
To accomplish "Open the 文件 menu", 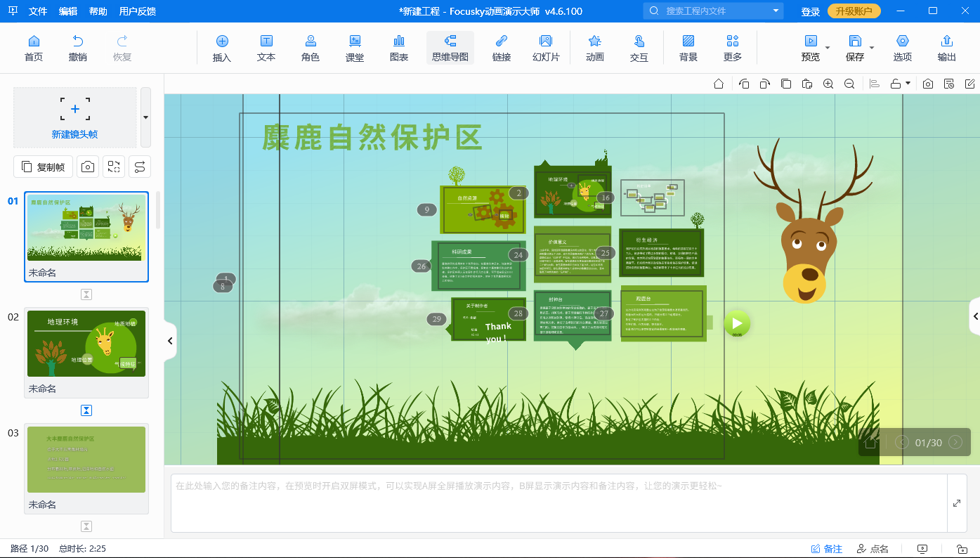I will (x=38, y=11).
